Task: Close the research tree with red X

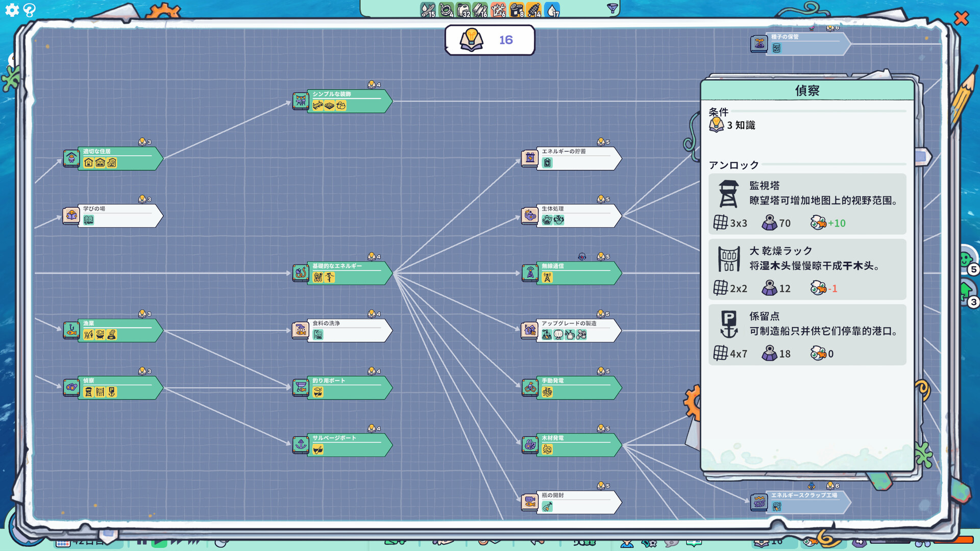Action: 961,18
